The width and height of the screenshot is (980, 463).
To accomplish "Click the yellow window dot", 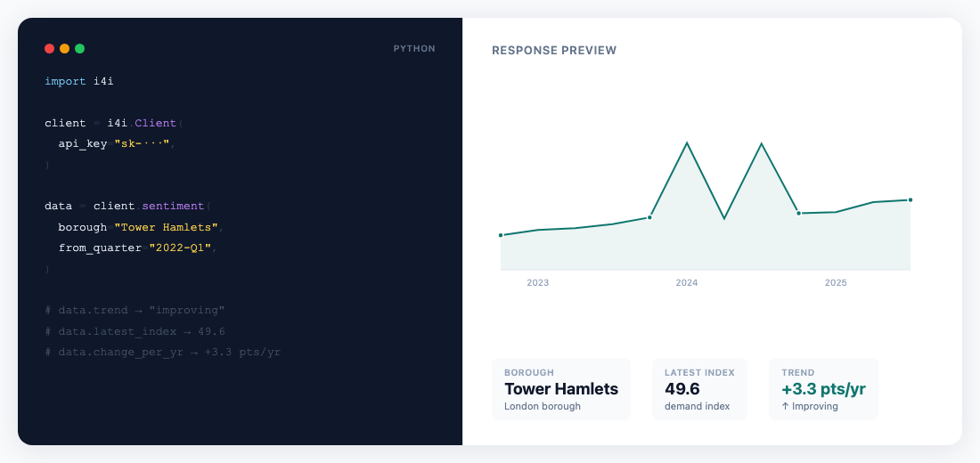I will pyautogui.click(x=65, y=49).
